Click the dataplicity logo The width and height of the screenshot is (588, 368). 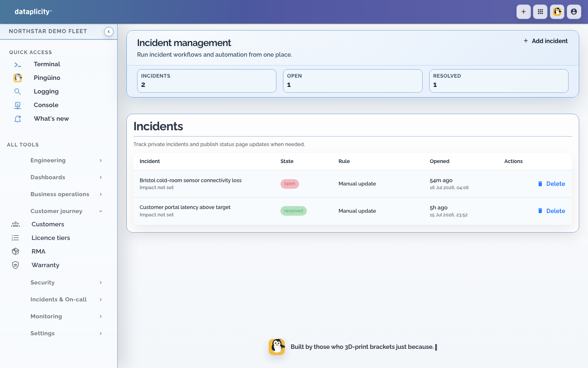33,12
